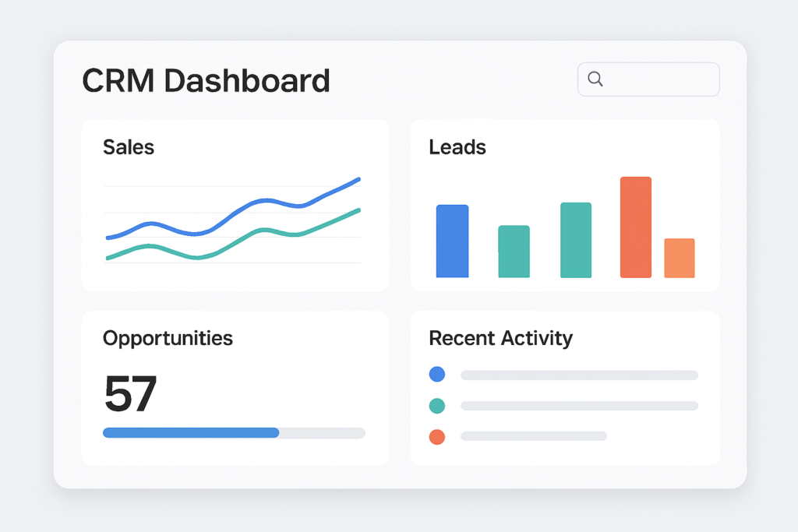Toggle the first teal bar in Leads
Viewport: 798px width, 532px height.
tap(514, 252)
